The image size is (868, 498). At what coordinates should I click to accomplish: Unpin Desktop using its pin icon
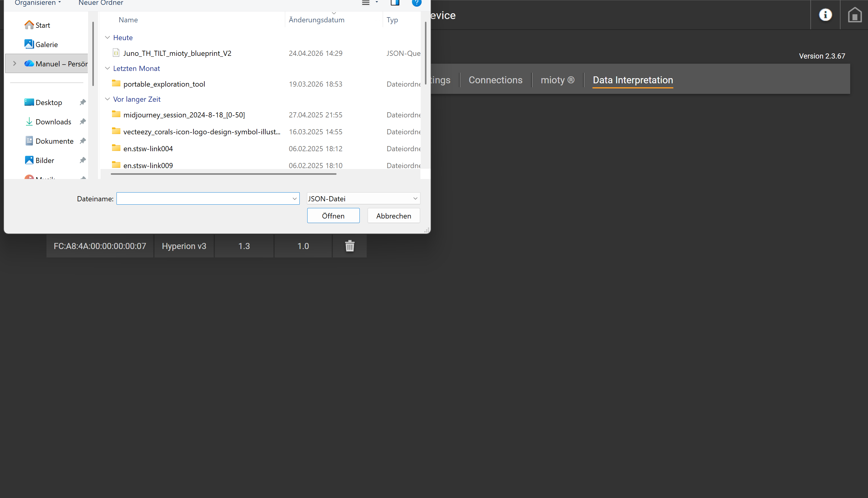(x=82, y=102)
